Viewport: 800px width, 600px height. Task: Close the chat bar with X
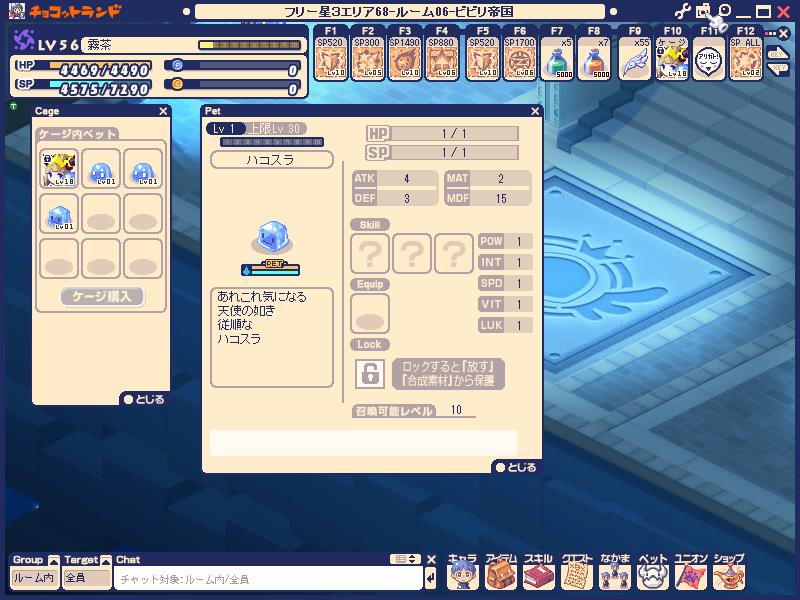pos(431,560)
